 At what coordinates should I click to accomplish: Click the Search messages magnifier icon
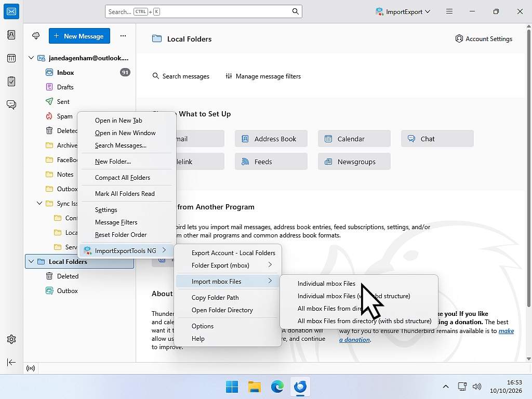tap(155, 76)
